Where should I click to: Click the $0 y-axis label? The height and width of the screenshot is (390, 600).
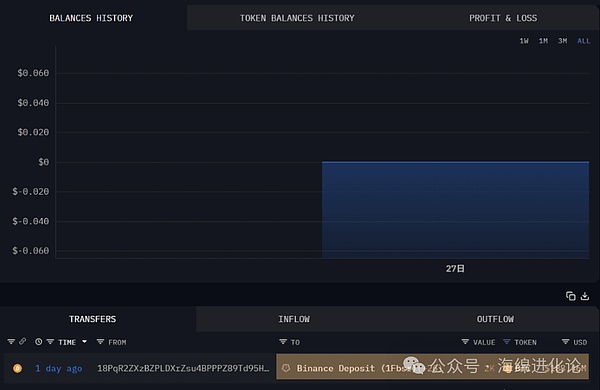pyautogui.click(x=44, y=162)
